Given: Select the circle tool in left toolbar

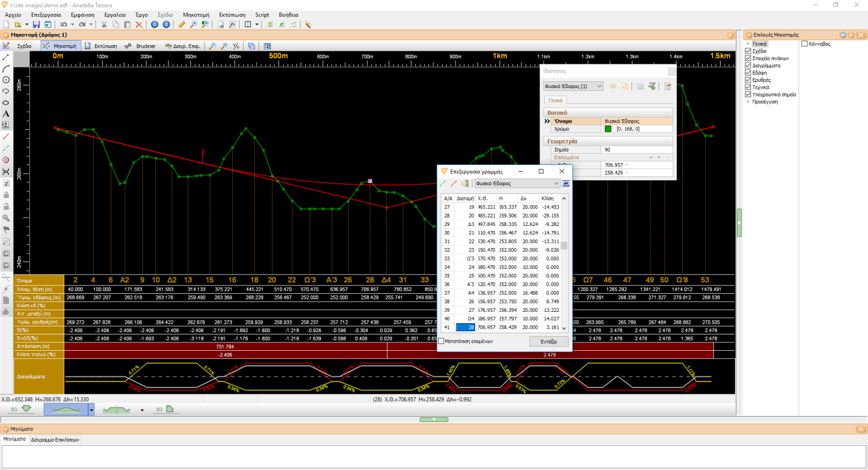Looking at the screenshot, I should (6, 79).
